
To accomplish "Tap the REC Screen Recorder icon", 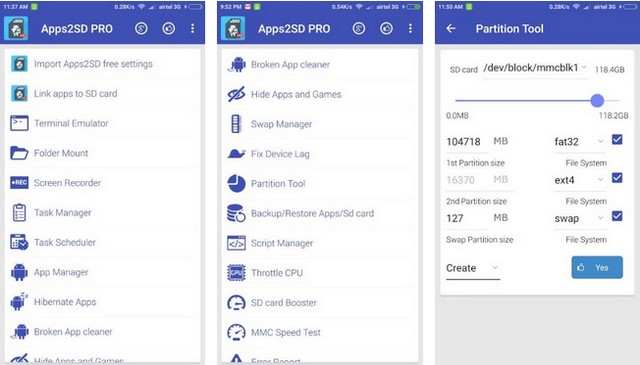I will [x=19, y=182].
